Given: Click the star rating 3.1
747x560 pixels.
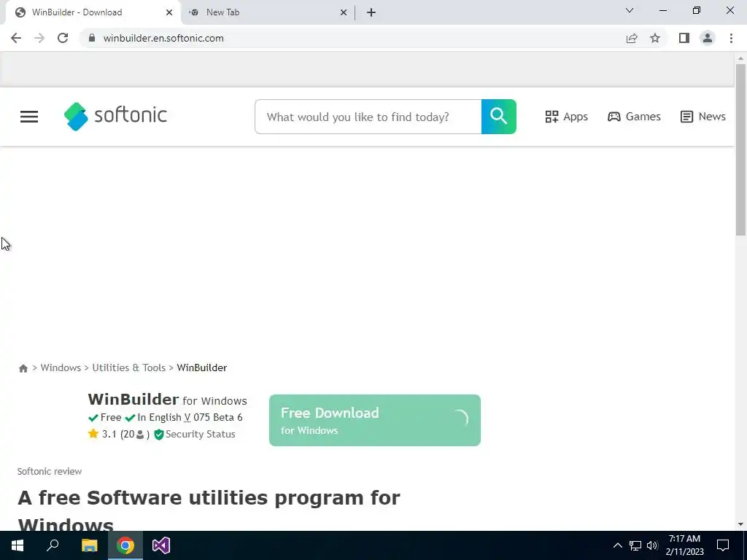Looking at the screenshot, I should coord(102,435).
